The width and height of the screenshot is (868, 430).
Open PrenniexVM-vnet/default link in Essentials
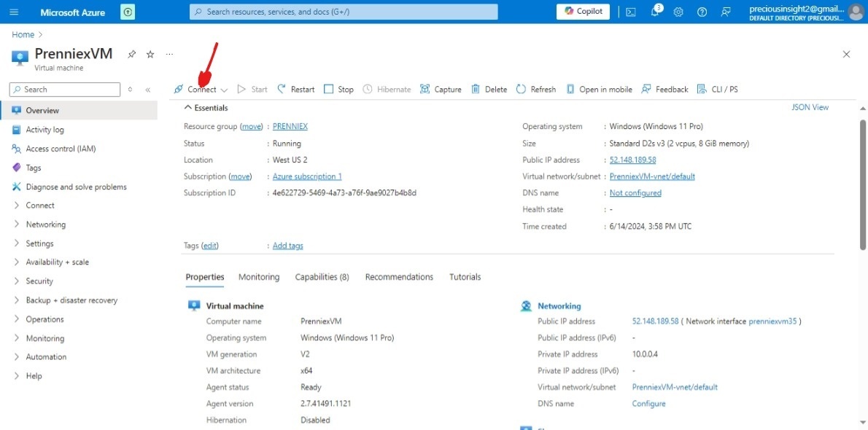[652, 176]
